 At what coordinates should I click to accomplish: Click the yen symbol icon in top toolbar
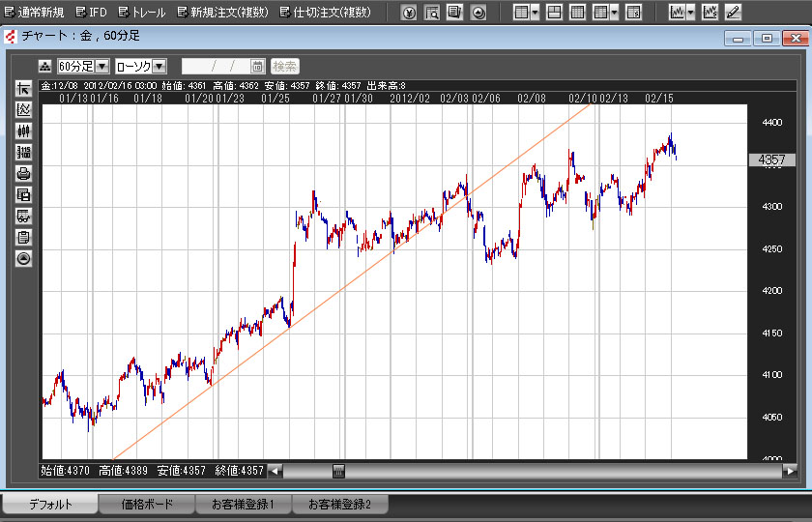point(409,13)
